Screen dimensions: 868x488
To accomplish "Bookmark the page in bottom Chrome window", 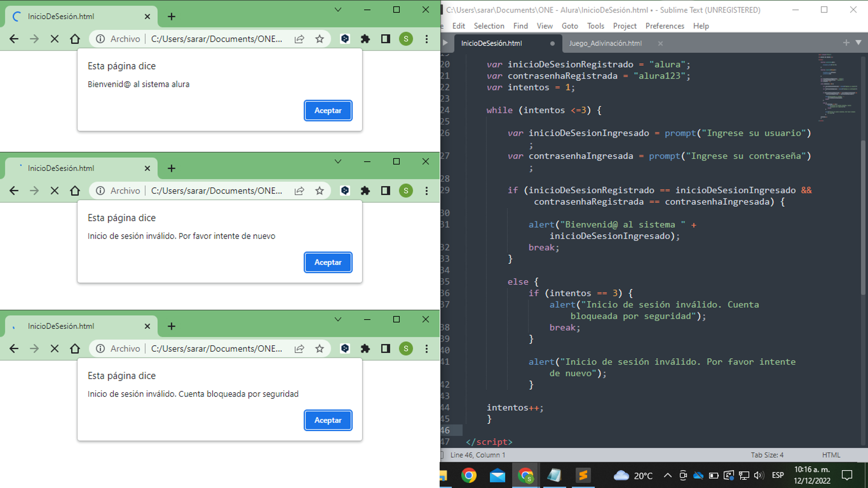I will coord(320,349).
